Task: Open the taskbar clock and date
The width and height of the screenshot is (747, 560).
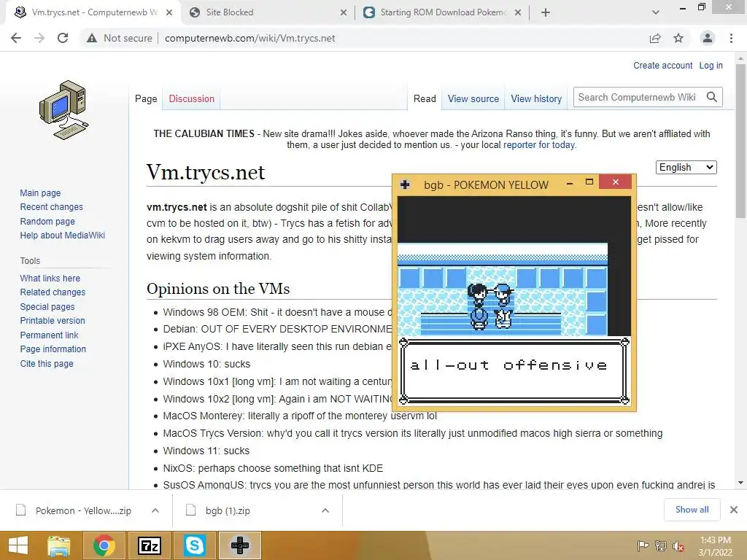Action: [x=715, y=546]
